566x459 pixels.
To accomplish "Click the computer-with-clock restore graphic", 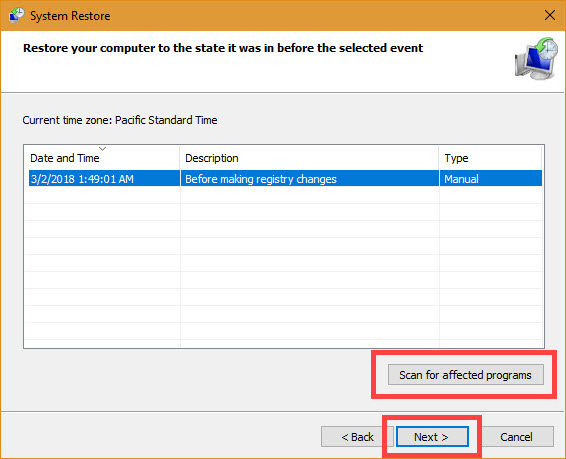I will pos(536,58).
